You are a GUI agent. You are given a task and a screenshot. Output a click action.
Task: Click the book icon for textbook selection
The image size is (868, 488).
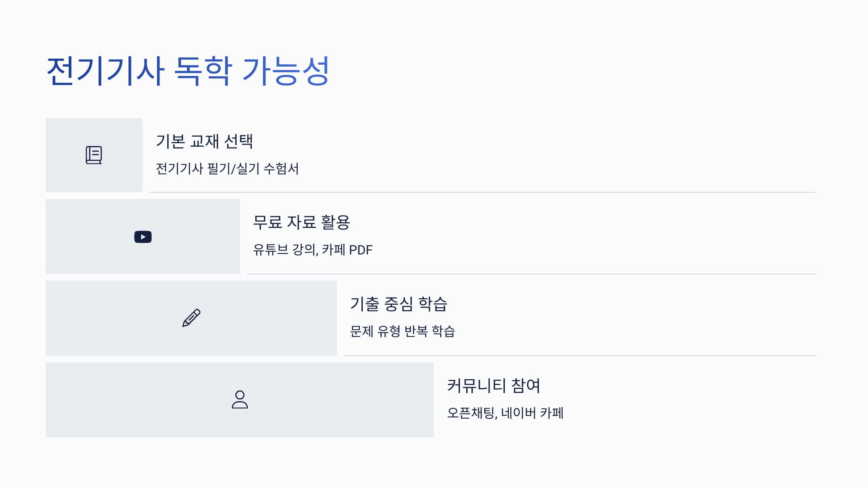[x=94, y=155]
